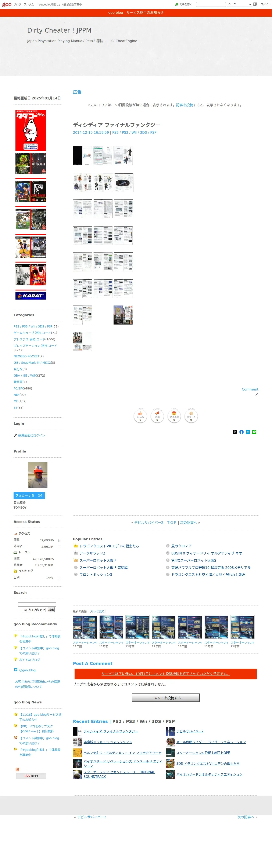272x868 pixels.
Task: Open the デビルサバイバー2 previous post link
Action: click(x=149, y=523)
